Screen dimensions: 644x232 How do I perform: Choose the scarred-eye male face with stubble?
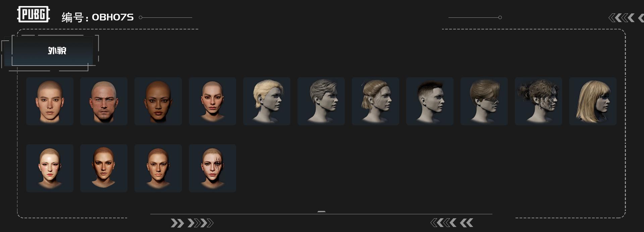[104, 101]
